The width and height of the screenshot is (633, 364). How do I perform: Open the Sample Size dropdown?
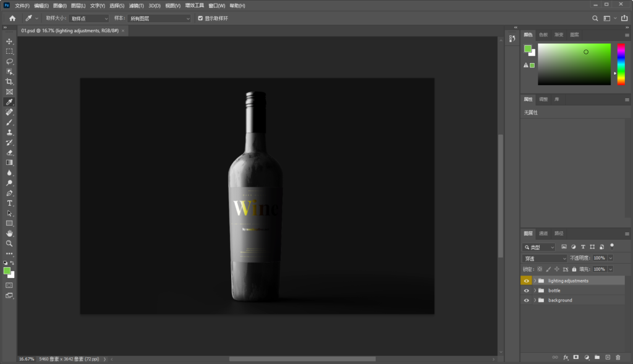click(x=89, y=19)
